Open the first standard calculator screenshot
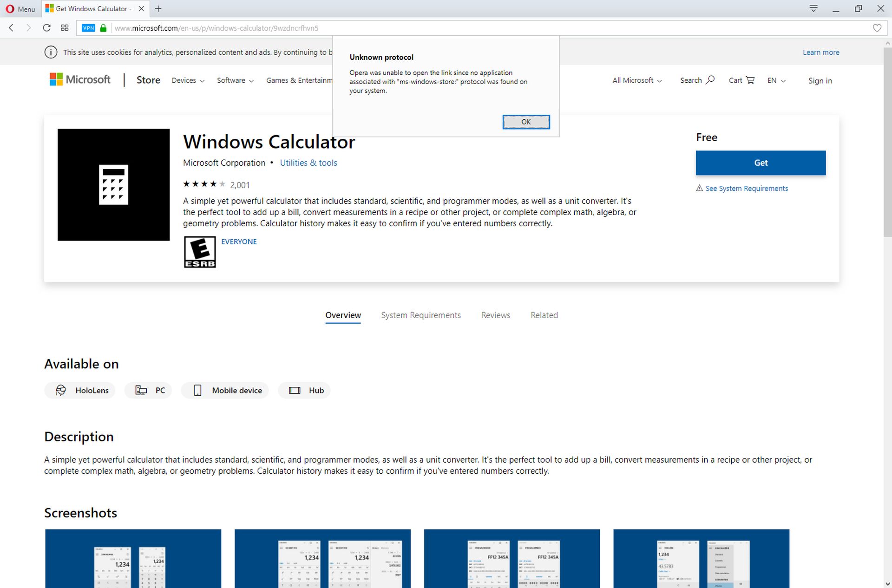892x588 pixels. click(133, 558)
